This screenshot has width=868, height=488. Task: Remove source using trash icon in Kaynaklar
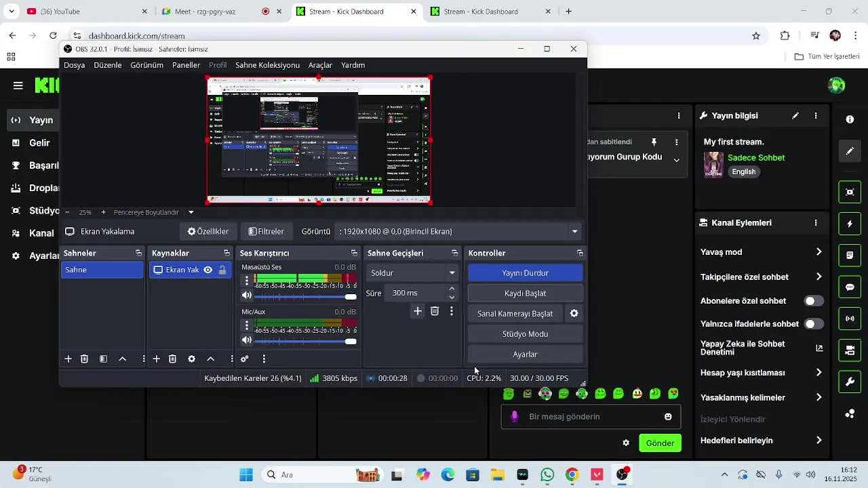[x=172, y=359]
